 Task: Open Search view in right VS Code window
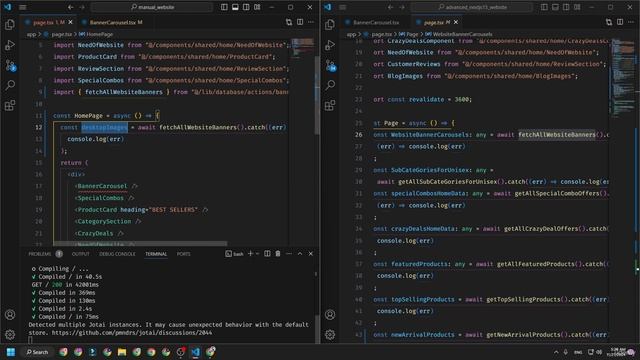coord(330,85)
